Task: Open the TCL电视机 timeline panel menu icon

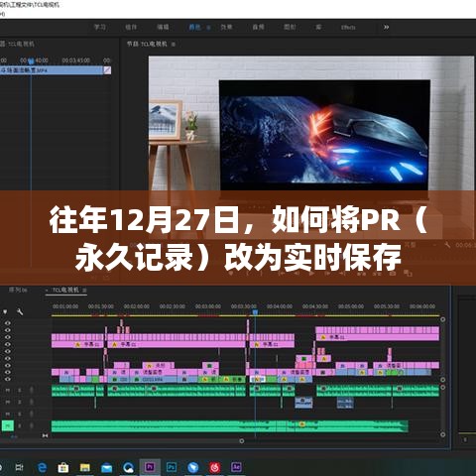Action: [x=84, y=291]
